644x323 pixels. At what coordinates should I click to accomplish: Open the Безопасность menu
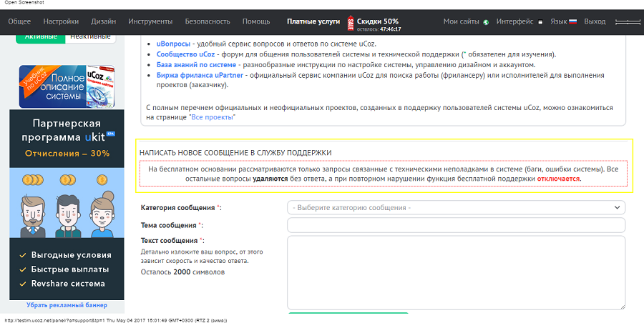coord(208,21)
